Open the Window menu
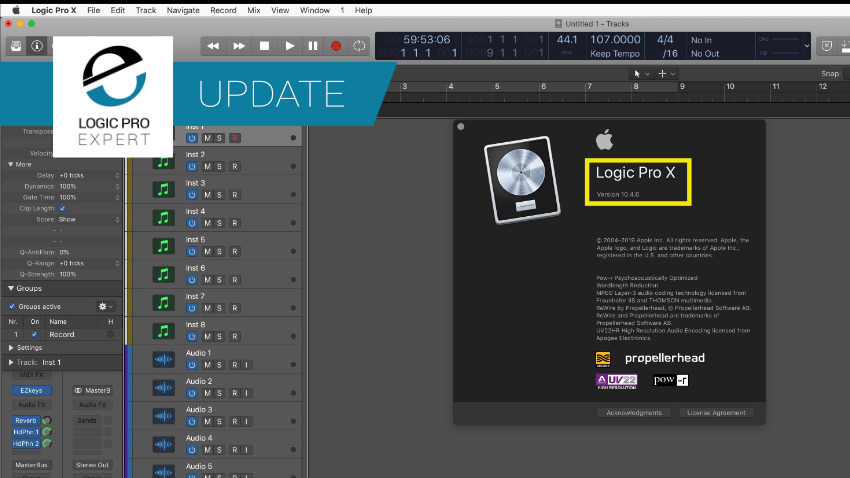This screenshot has height=478, width=850. [x=314, y=10]
